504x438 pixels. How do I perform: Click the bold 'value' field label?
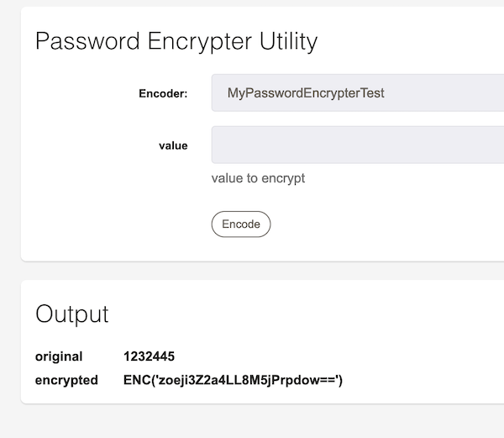173,145
